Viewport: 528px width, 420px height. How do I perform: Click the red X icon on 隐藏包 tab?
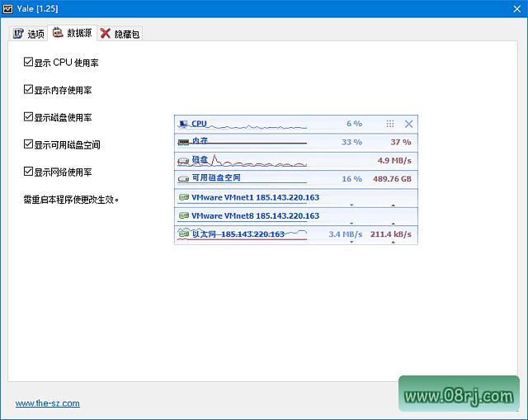tap(106, 33)
